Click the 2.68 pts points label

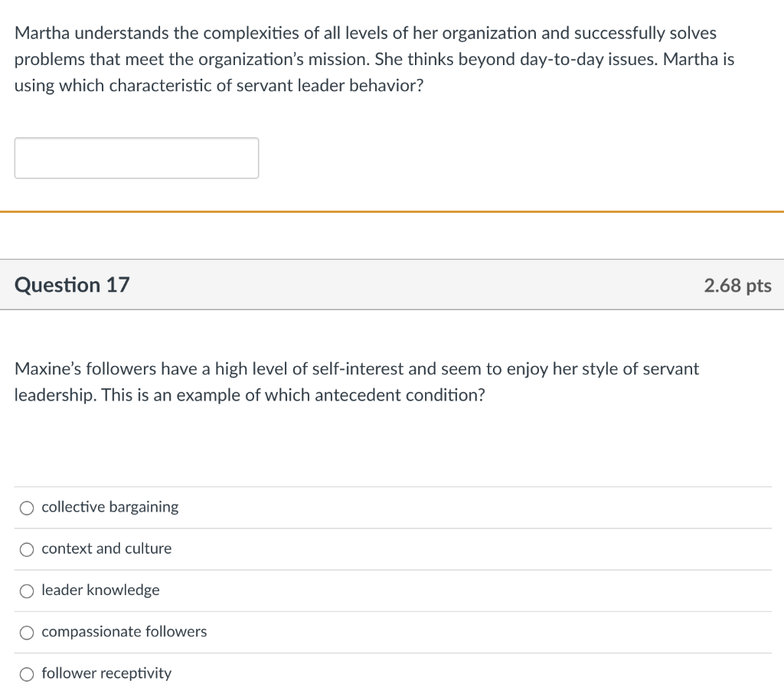pos(737,286)
